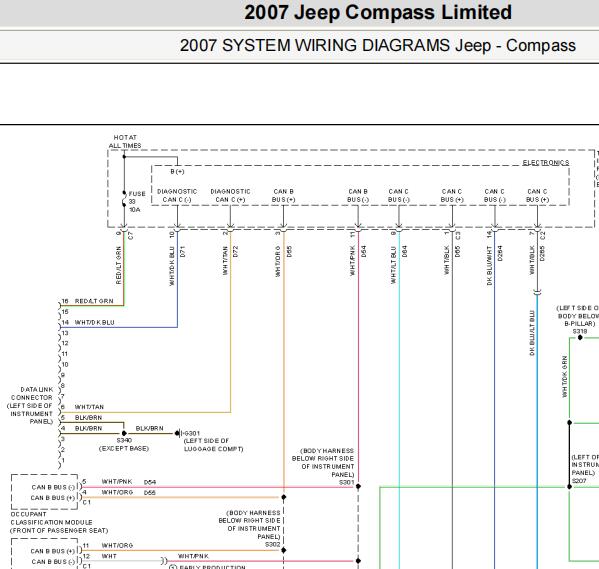599x569 pixels.
Task: Click 'CAN C BUS (-)' label above WHT/LT BLU wire
Action: point(398,195)
